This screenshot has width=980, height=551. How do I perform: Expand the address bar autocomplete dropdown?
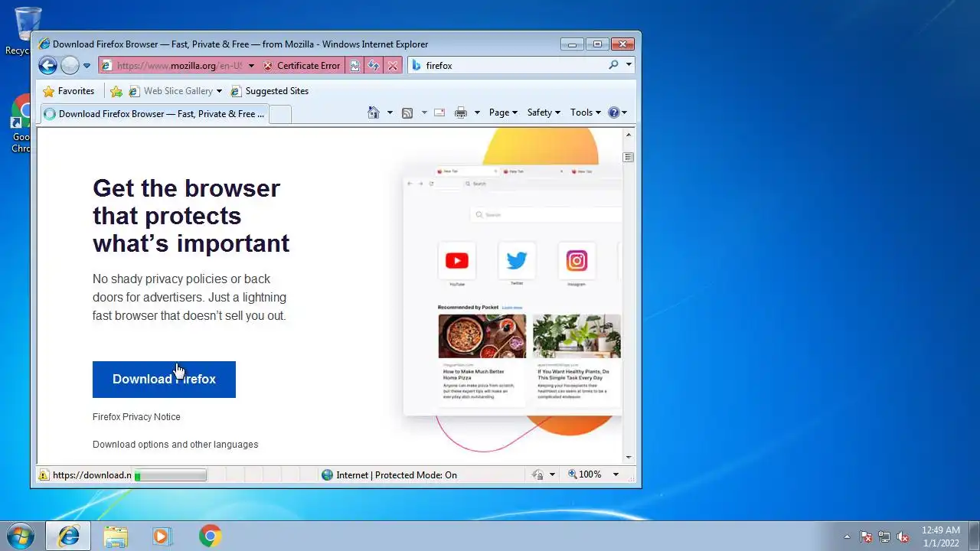click(251, 66)
